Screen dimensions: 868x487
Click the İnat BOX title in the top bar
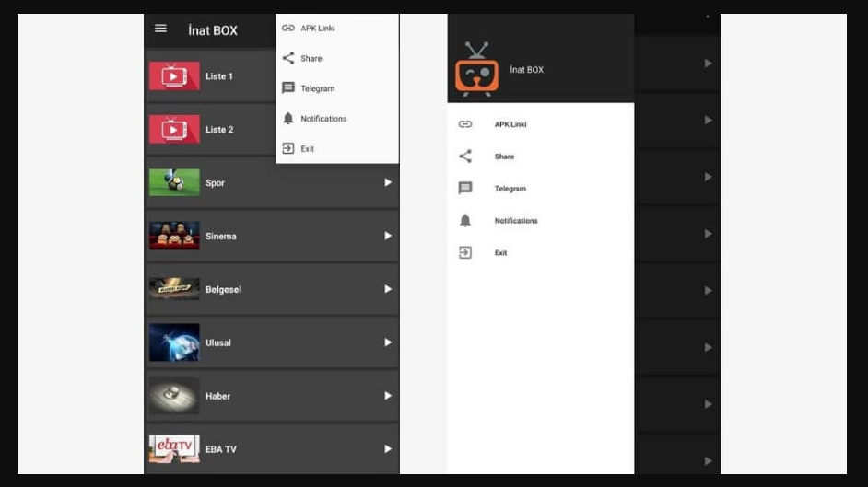[213, 30]
